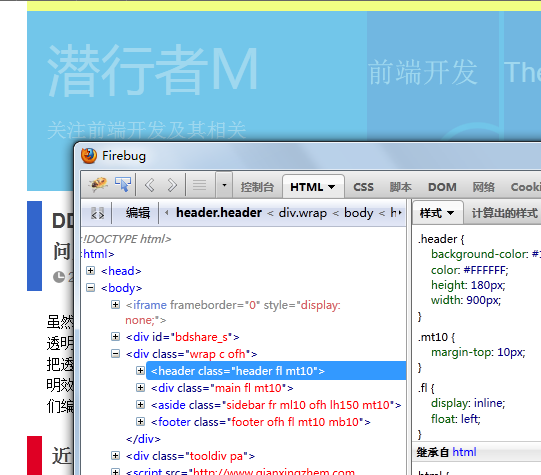Open the 前端开发 nav item on the page
This screenshot has height=475, width=541.
click(x=423, y=72)
